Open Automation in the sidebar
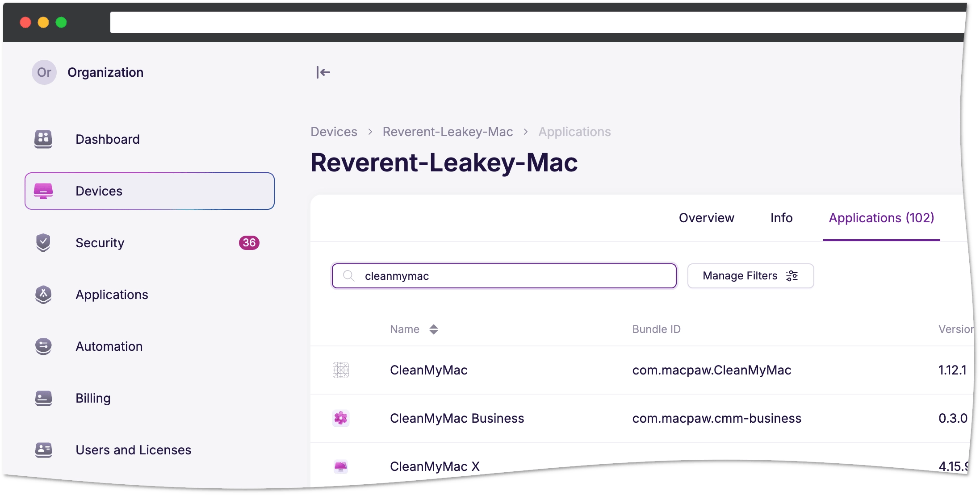 pyautogui.click(x=150, y=346)
